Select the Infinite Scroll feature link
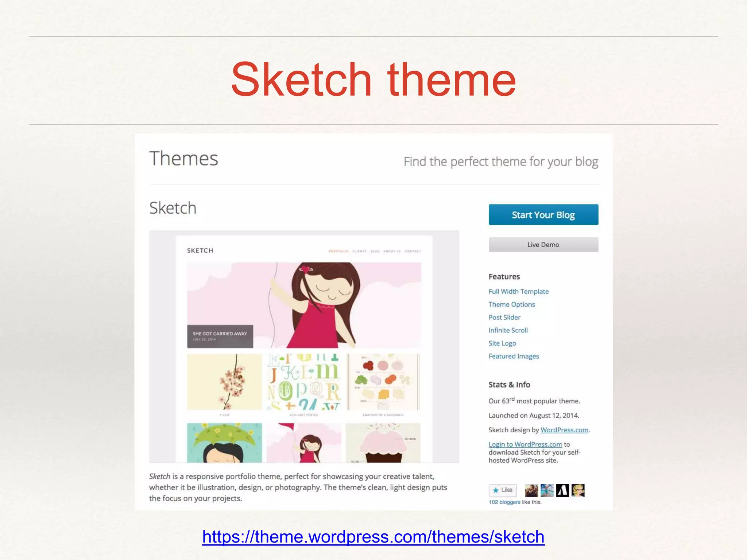 pos(508,330)
